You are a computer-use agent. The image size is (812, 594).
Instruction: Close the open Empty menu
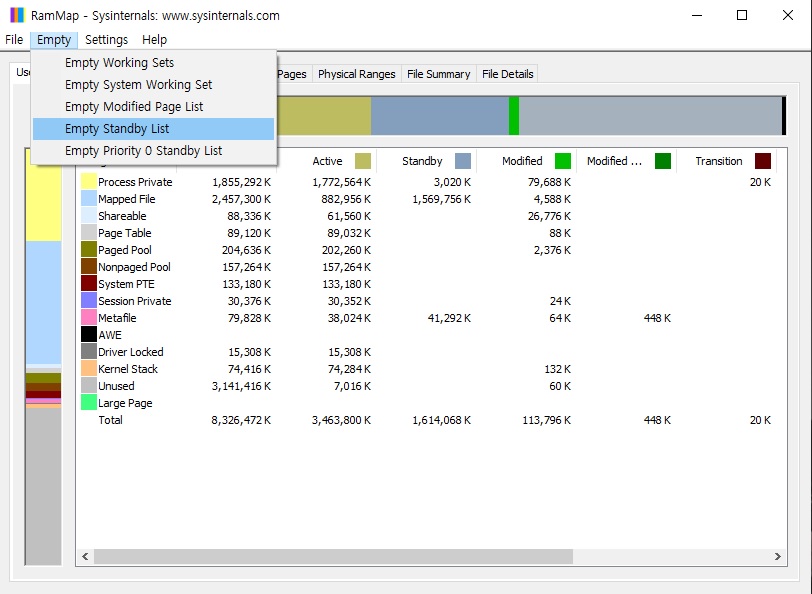click(54, 40)
